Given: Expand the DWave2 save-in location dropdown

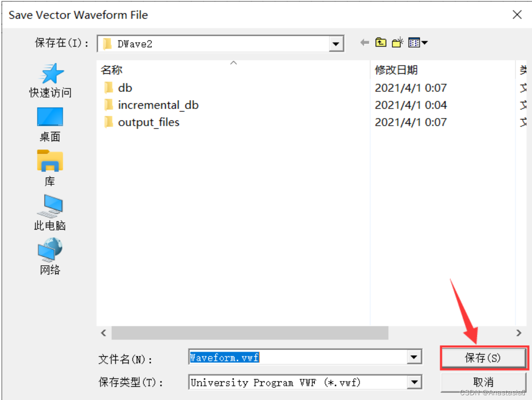Looking at the screenshot, I should (336, 44).
